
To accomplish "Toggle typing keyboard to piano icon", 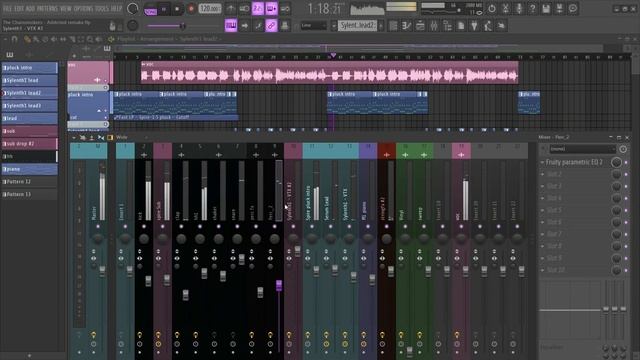I will pos(231,26).
